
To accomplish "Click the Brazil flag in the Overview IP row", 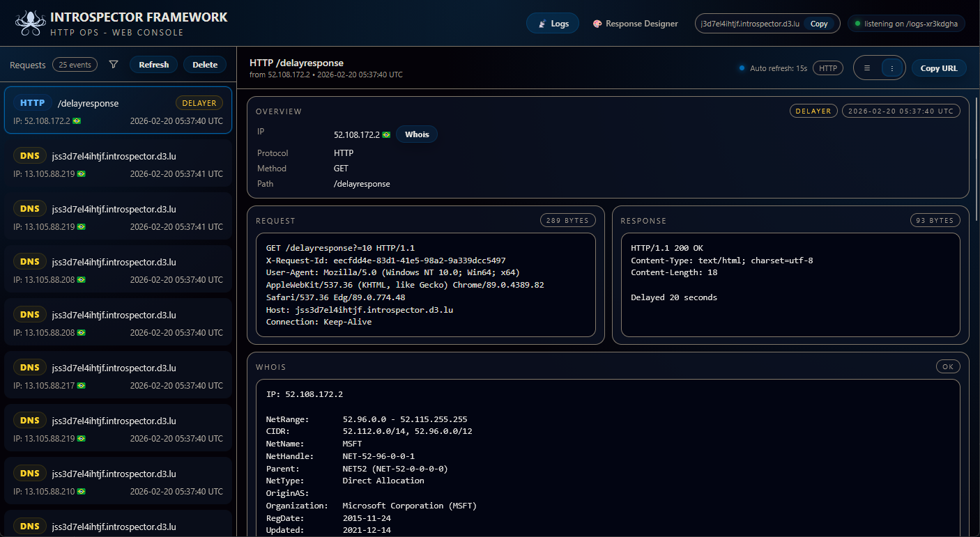I will tap(386, 135).
